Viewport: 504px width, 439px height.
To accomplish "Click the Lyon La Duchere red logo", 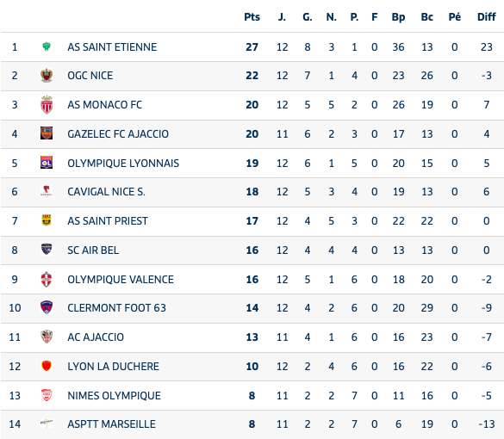I will [x=47, y=366].
